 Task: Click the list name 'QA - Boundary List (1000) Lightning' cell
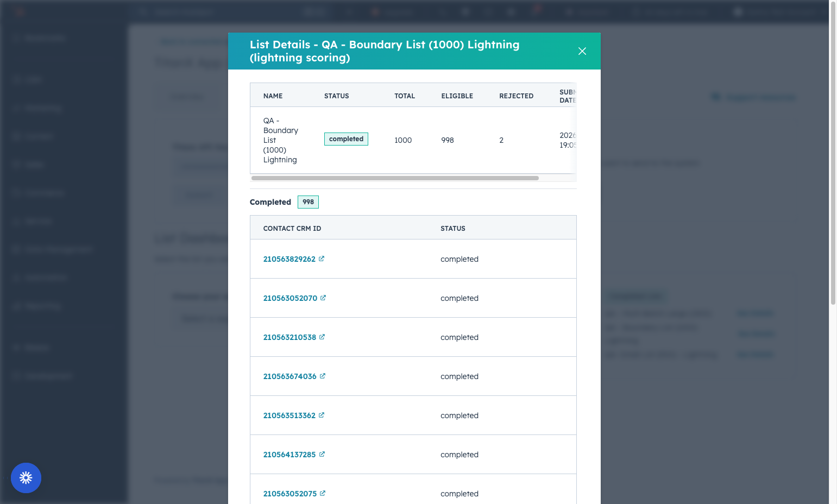coord(281,140)
